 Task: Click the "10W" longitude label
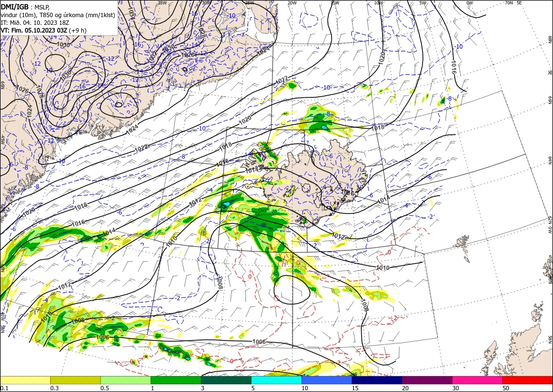click(378, 2)
